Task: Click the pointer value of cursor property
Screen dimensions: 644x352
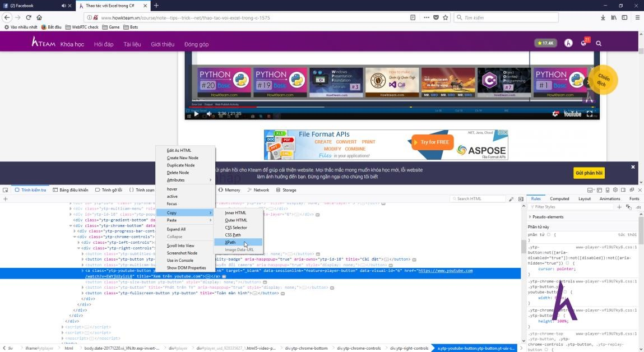Action: tap(566, 269)
